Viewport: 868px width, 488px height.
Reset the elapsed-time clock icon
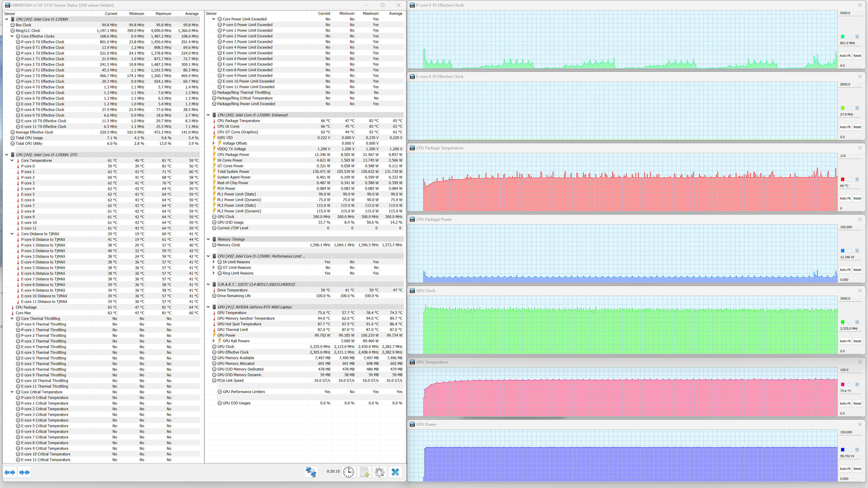click(x=348, y=472)
